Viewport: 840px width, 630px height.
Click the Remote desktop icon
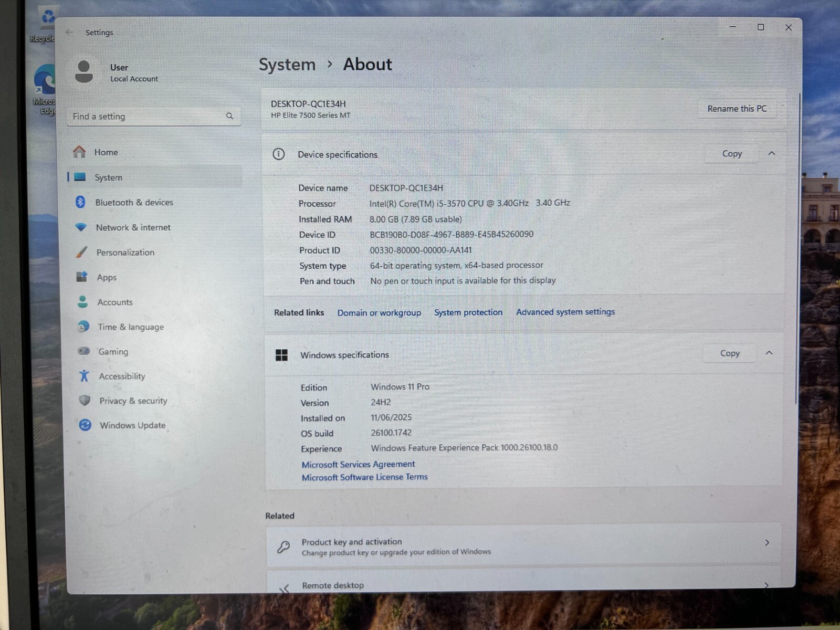coord(284,589)
